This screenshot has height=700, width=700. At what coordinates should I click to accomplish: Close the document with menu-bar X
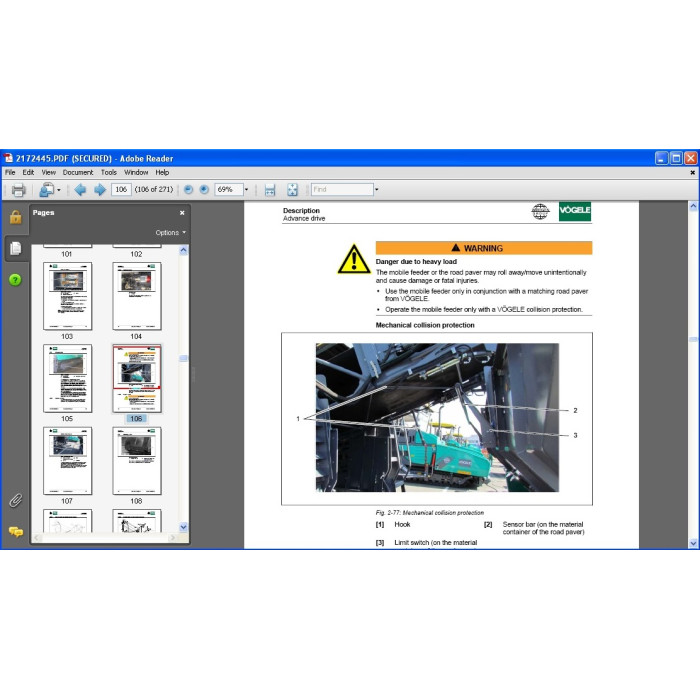coord(692,172)
